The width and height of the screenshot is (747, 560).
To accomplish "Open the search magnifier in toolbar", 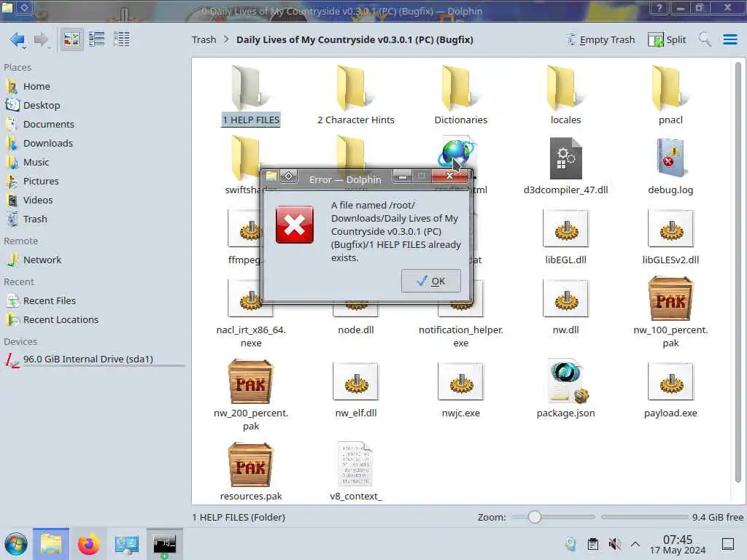I will (705, 39).
